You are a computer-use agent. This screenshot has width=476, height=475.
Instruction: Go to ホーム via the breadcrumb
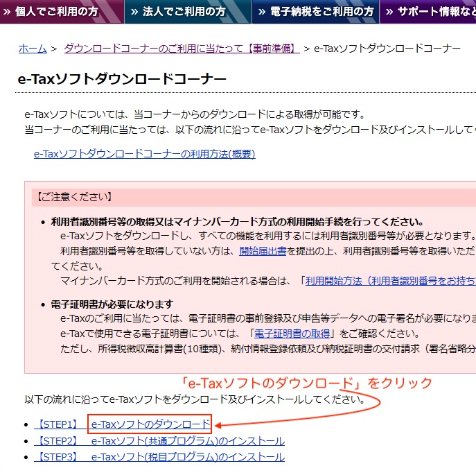point(32,49)
